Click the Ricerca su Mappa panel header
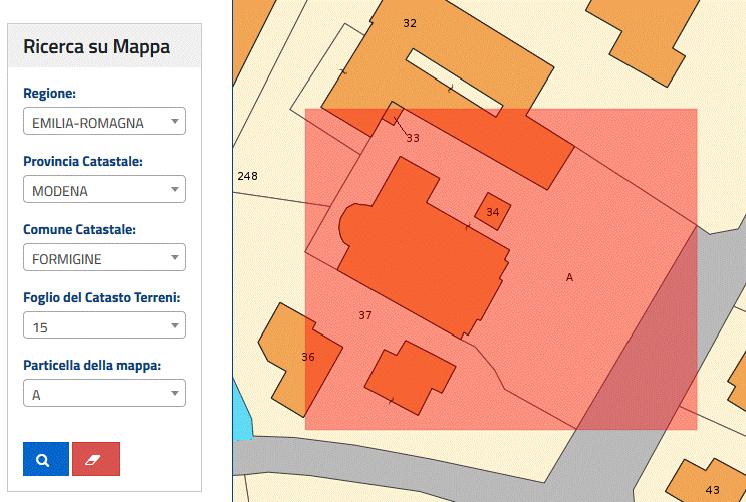The image size is (746, 502). click(x=104, y=46)
